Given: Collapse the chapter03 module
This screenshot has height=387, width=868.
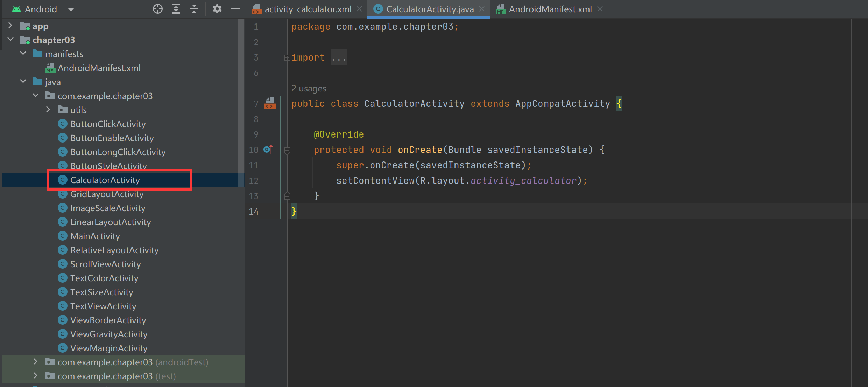Looking at the screenshot, I should click(x=10, y=40).
